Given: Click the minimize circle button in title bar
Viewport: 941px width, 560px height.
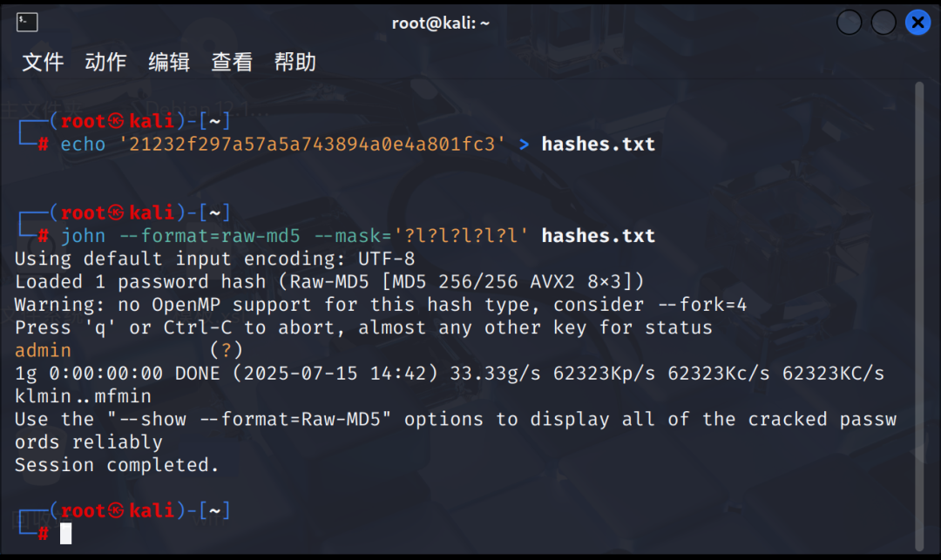Looking at the screenshot, I should 850,23.
